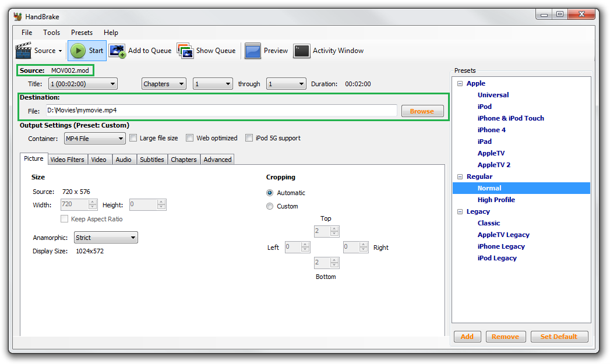Click the Show Queue icon
The width and height of the screenshot is (610, 364).
point(185,51)
